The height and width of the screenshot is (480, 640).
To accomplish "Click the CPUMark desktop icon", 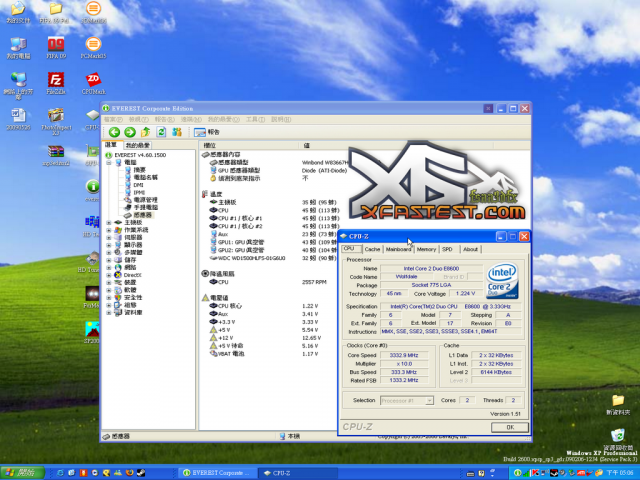I will (93, 84).
